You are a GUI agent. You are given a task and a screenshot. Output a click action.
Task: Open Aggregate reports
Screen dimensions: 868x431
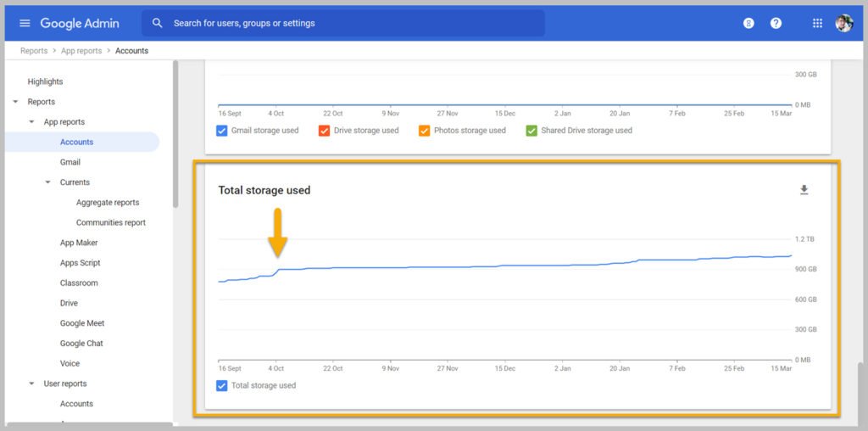click(x=108, y=202)
